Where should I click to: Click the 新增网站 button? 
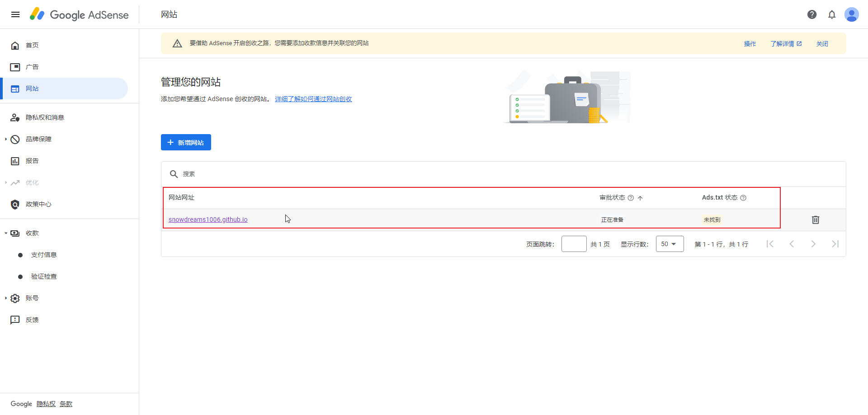click(186, 142)
